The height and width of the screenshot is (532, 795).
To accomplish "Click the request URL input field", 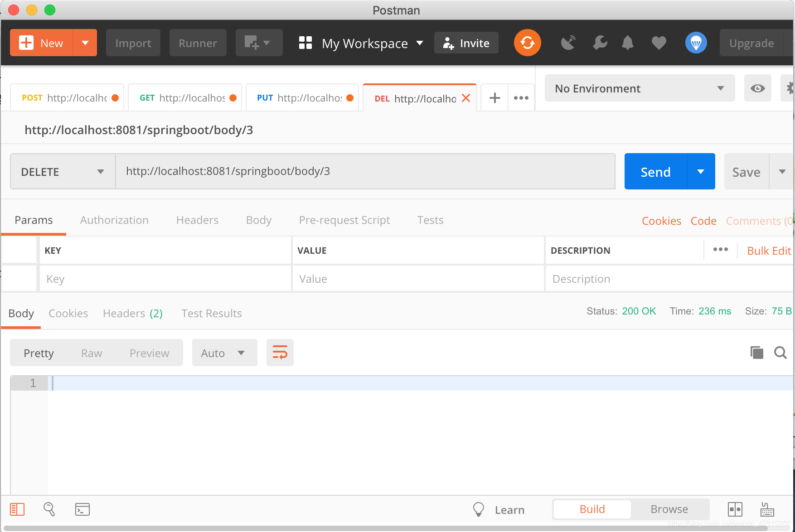I will pyautogui.click(x=365, y=172).
